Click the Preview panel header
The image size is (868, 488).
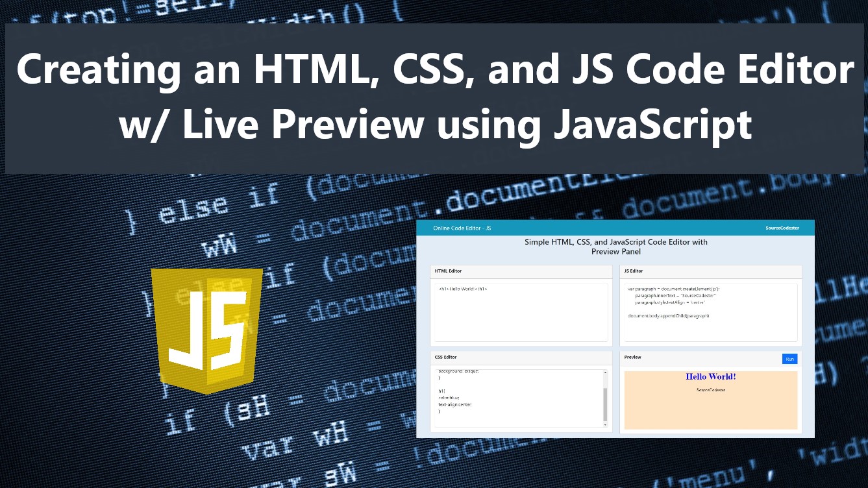click(633, 357)
